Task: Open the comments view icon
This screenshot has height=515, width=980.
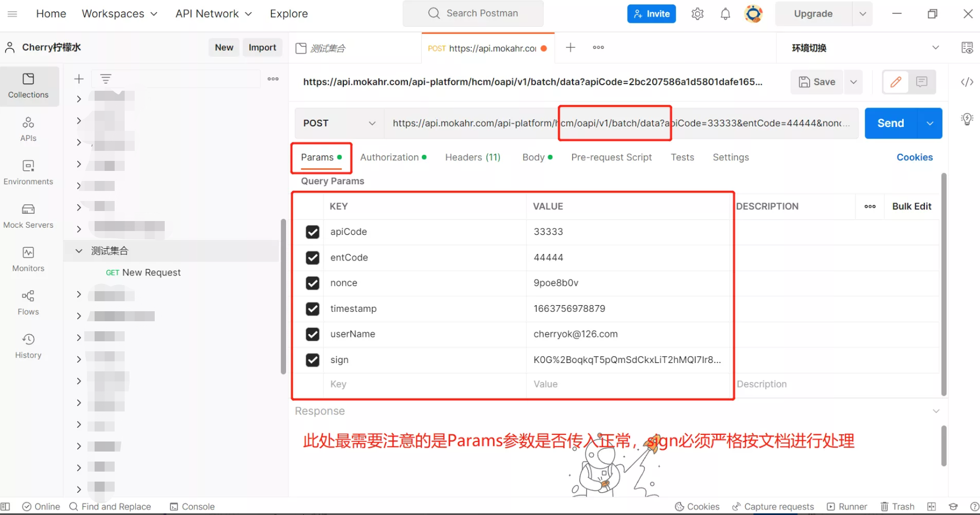Action: 922,82
